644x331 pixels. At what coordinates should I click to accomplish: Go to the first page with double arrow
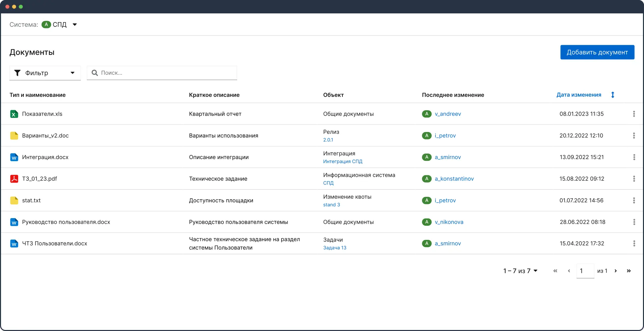[x=555, y=271]
